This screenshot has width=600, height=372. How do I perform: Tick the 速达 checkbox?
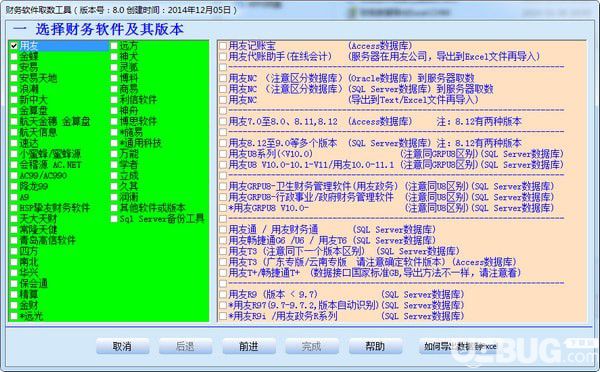click(14, 143)
